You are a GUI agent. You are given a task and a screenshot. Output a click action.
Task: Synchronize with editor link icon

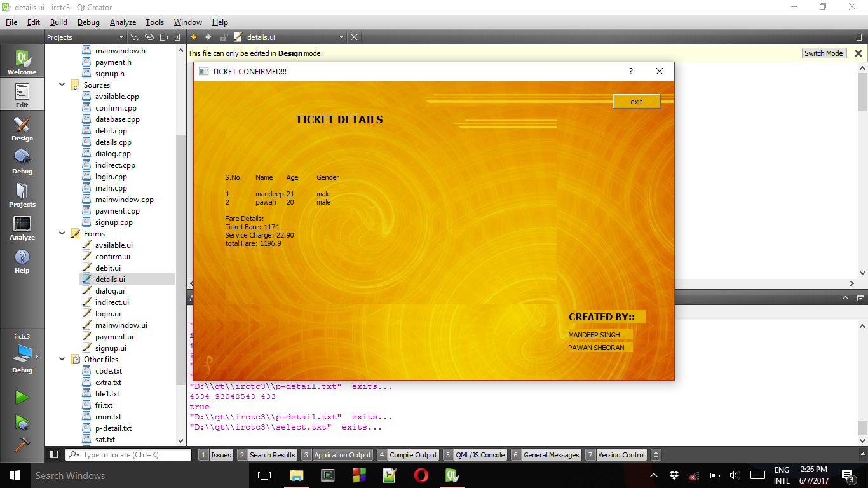click(x=149, y=37)
